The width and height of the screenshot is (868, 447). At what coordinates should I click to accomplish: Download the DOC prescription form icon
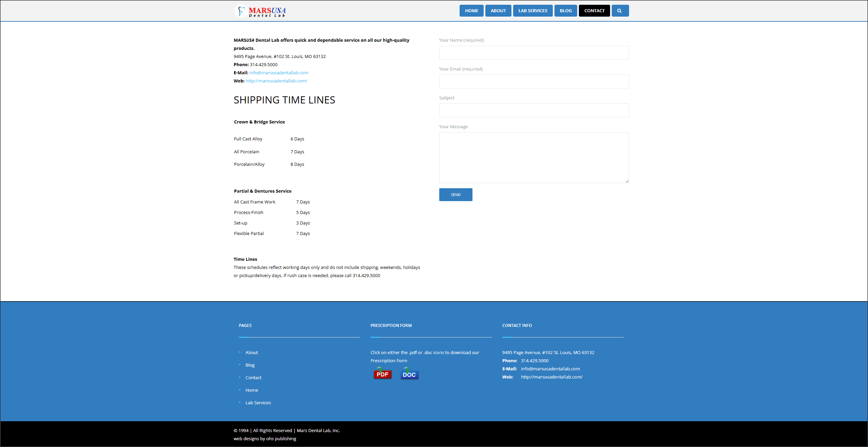pyautogui.click(x=409, y=373)
